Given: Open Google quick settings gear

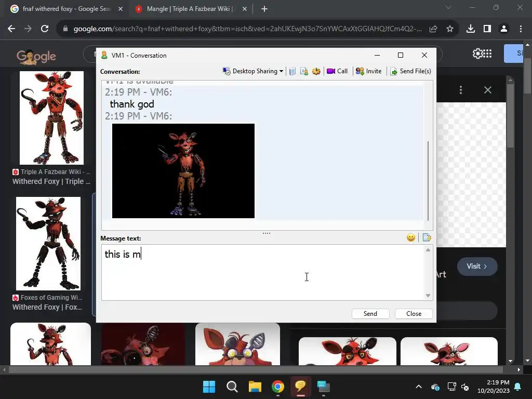Looking at the screenshot, I should (x=477, y=54).
